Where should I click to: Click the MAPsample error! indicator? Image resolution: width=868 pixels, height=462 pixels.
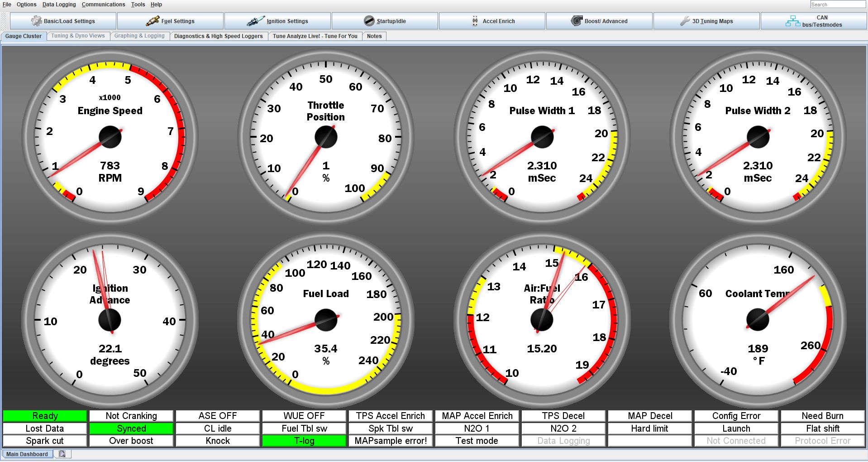coord(391,441)
